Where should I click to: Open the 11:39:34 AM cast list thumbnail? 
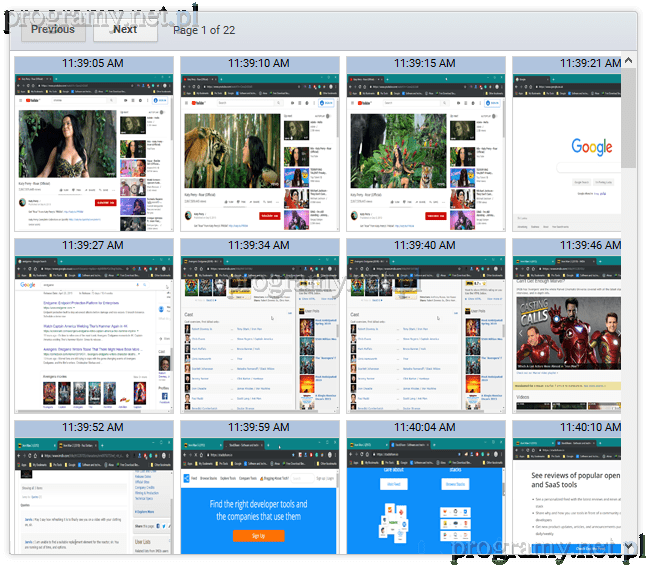[259, 333]
